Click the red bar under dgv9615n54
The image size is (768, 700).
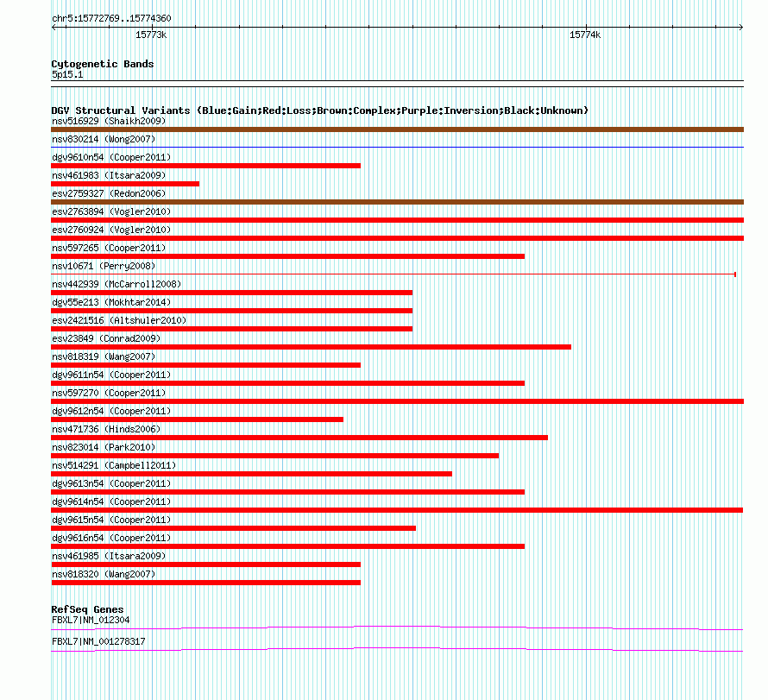(x=233, y=528)
